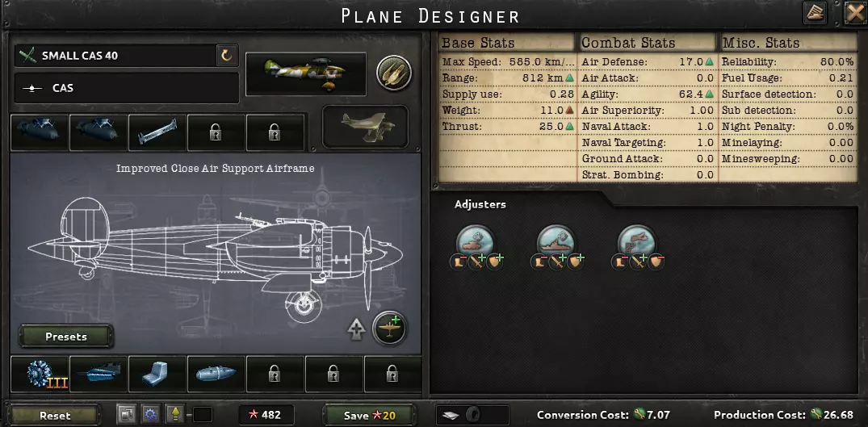Select the camouflage plane model thumbnail

point(305,73)
